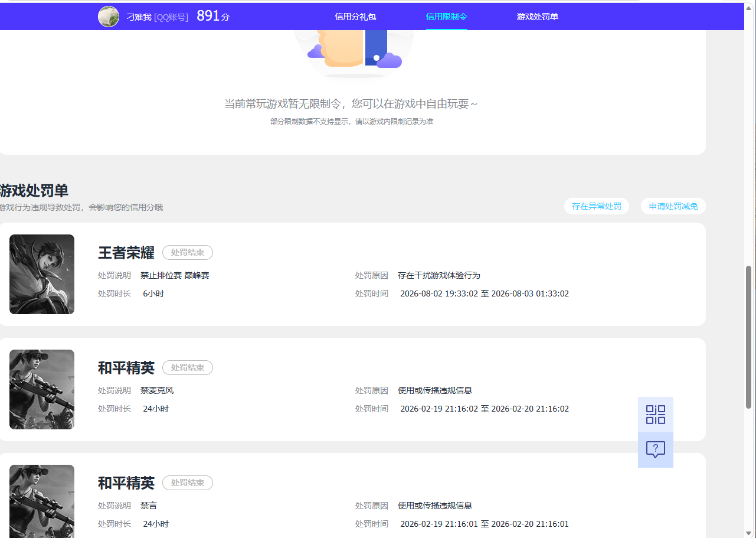Click text 禁止排位赛 巅峰赛
This screenshot has height=538, width=756.
click(175, 276)
